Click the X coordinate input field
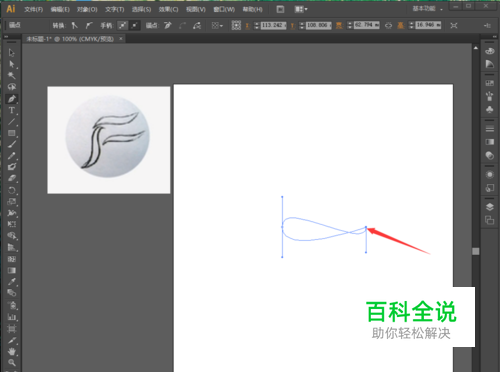This screenshot has width=500, height=372. pyautogui.click(x=273, y=25)
